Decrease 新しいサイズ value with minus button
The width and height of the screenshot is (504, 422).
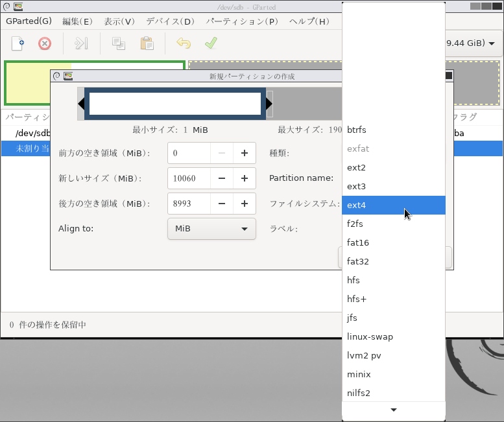tap(222, 178)
